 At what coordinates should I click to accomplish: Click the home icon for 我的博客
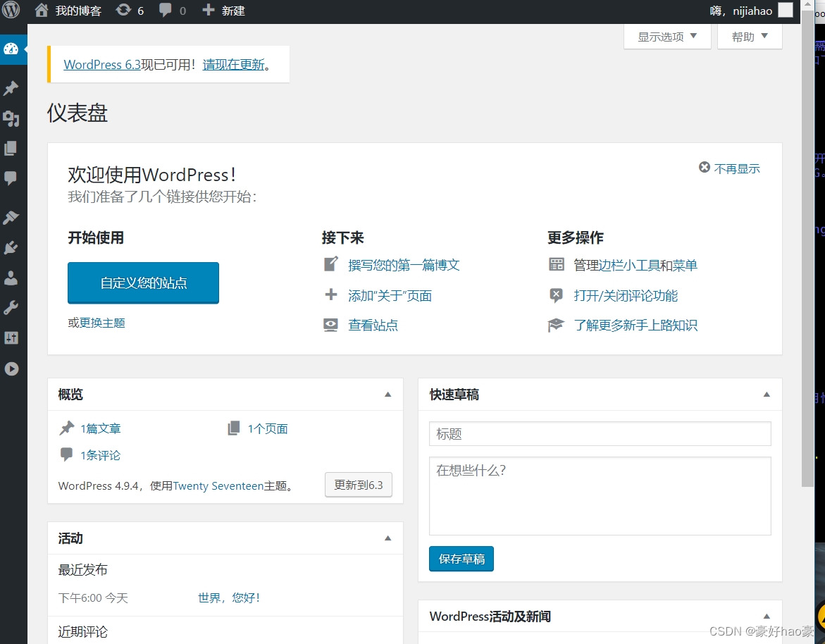coord(42,10)
